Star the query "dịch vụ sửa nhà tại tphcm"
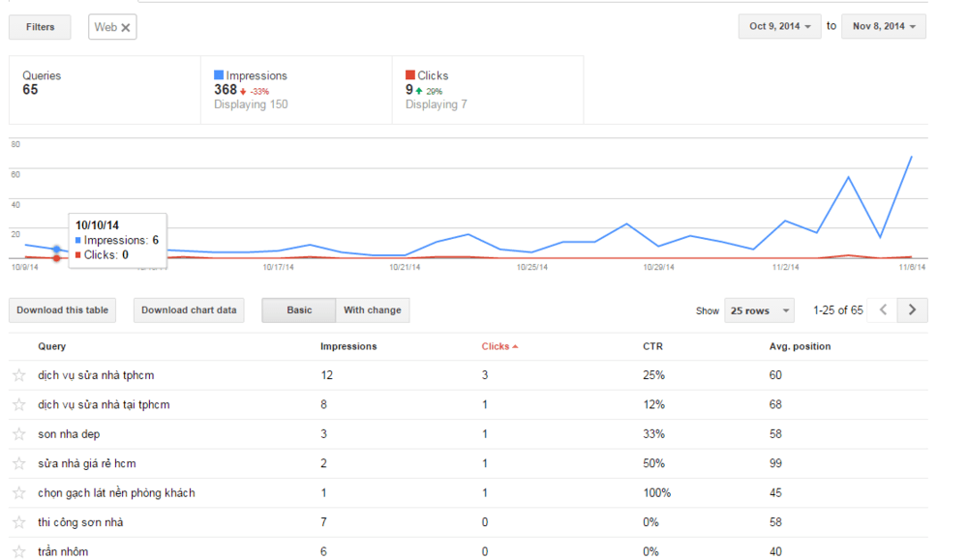This screenshot has width=968, height=560. 19,404
